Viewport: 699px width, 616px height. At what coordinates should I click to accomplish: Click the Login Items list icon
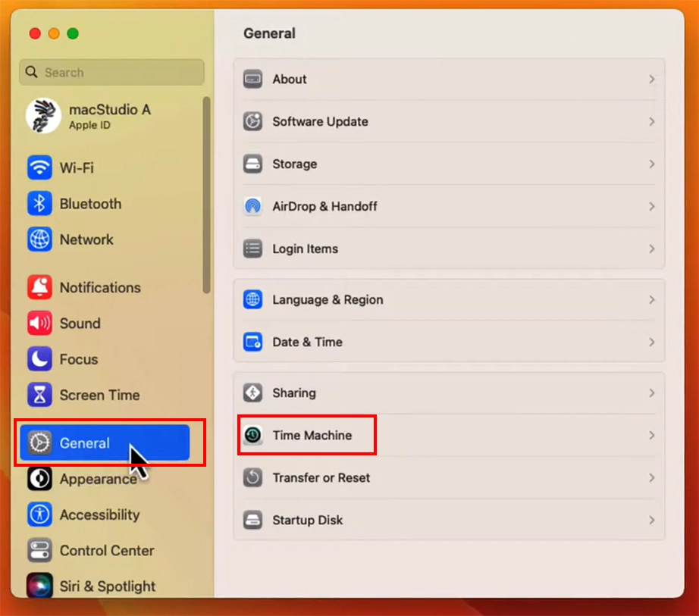tap(252, 249)
